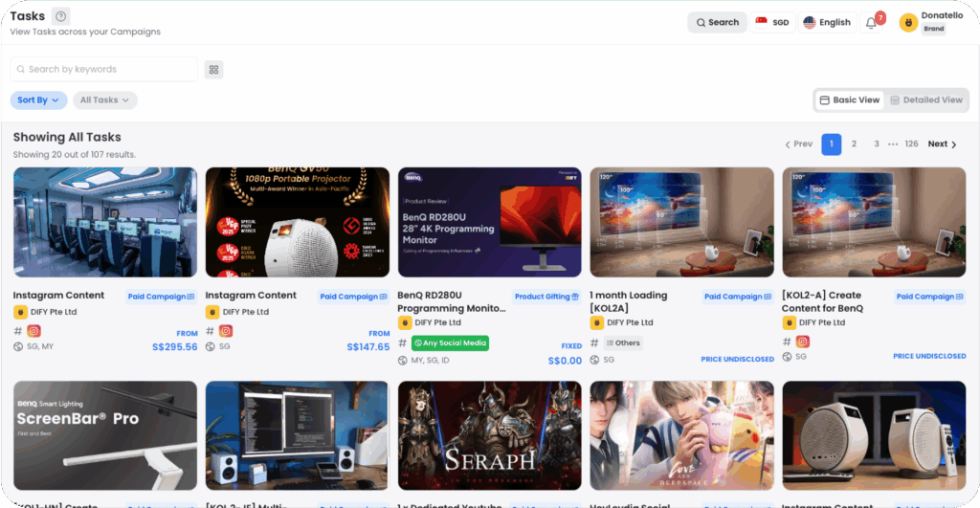Select page 1 in pagination
Screen dimensions: 980x508
pos(832,144)
